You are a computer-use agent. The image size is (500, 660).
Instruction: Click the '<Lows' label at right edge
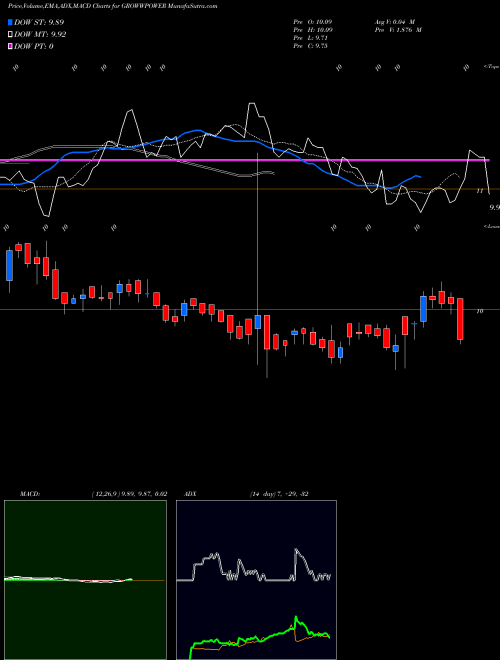pyautogui.click(x=491, y=226)
